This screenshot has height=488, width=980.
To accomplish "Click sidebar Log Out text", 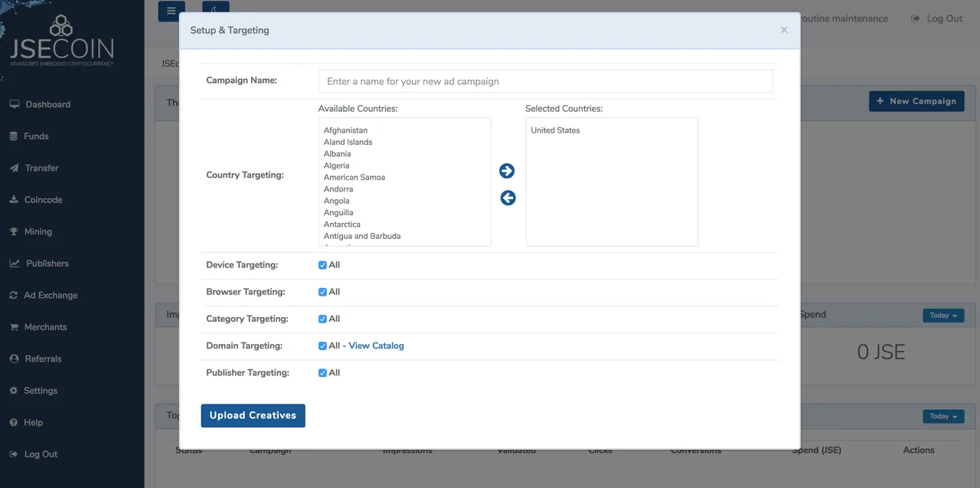I will pyautogui.click(x=41, y=454).
